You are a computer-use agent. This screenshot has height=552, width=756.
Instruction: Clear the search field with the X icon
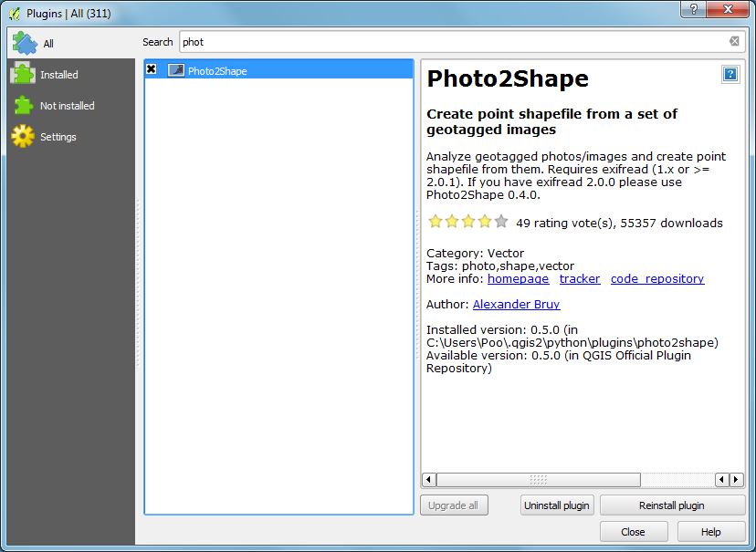tap(734, 41)
